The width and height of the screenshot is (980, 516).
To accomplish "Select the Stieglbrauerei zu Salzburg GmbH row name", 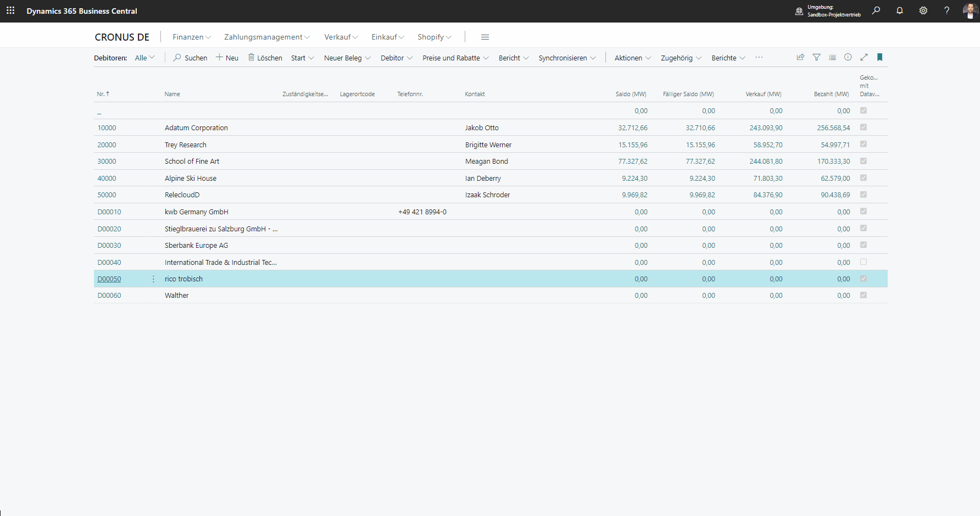I will point(221,229).
